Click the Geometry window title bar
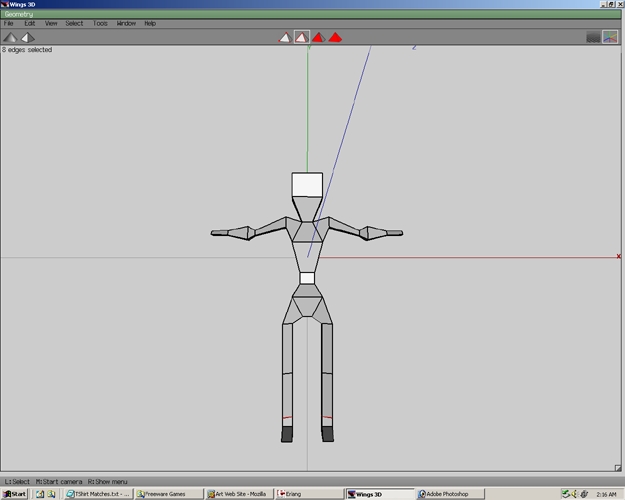The width and height of the screenshot is (625, 500). point(311,14)
